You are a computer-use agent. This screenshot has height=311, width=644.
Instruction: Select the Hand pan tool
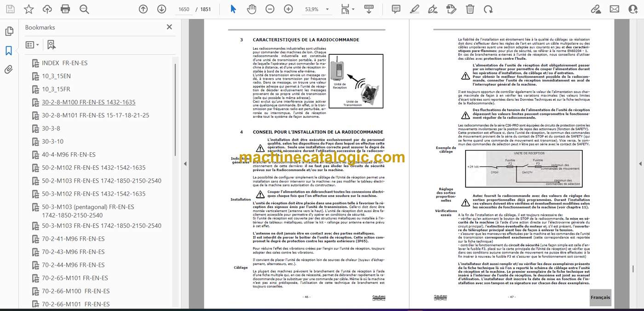[x=252, y=9]
